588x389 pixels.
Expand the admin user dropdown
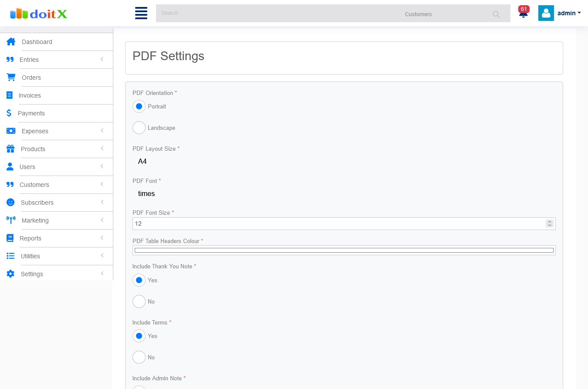coord(569,13)
